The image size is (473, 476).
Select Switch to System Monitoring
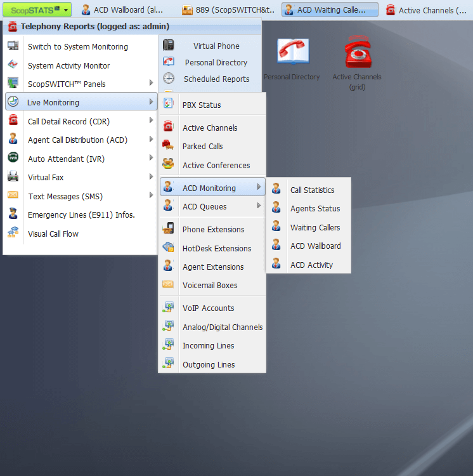tap(77, 46)
